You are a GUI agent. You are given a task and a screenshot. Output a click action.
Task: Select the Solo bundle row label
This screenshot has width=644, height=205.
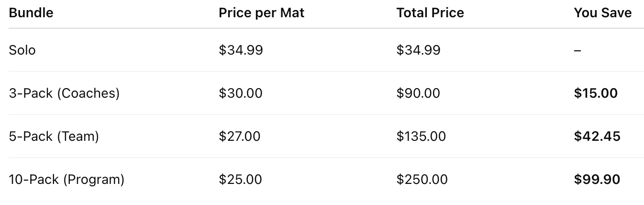click(22, 50)
